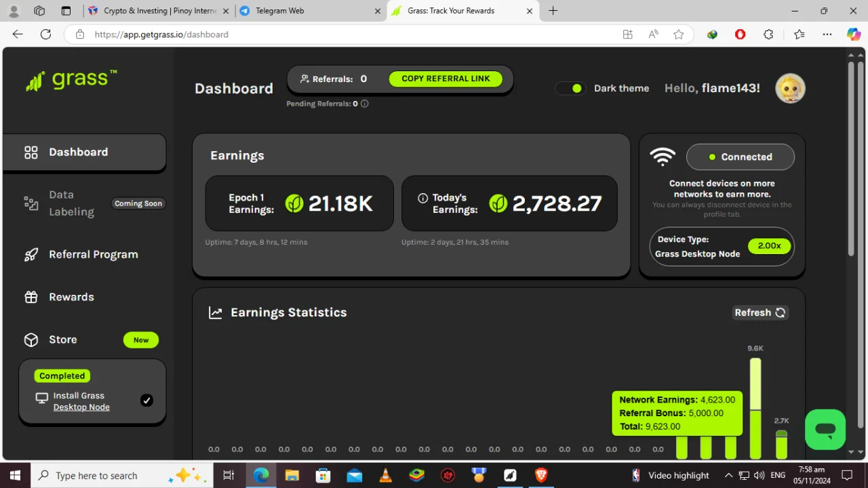Click the taskbar search box
This screenshot has height=488, width=868.
click(x=123, y=476)
